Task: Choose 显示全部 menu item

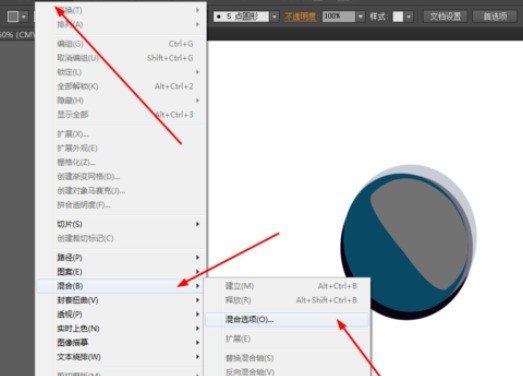Action: [121, 114]
